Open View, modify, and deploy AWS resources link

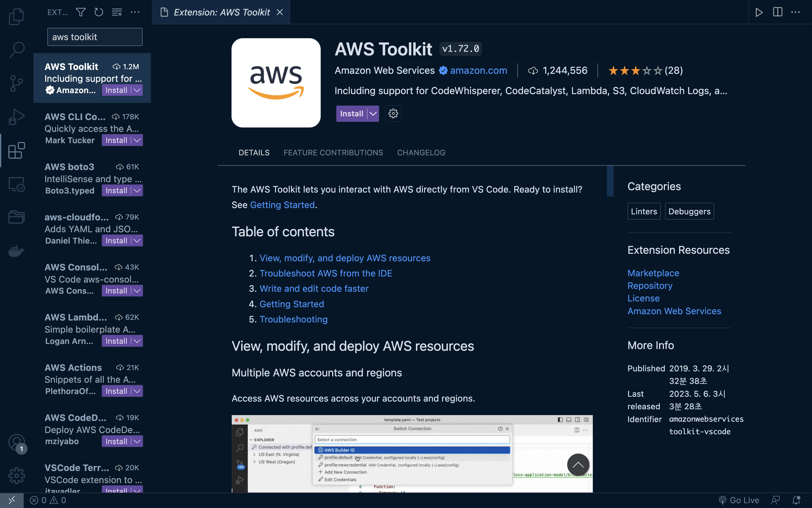click(345, 258)
